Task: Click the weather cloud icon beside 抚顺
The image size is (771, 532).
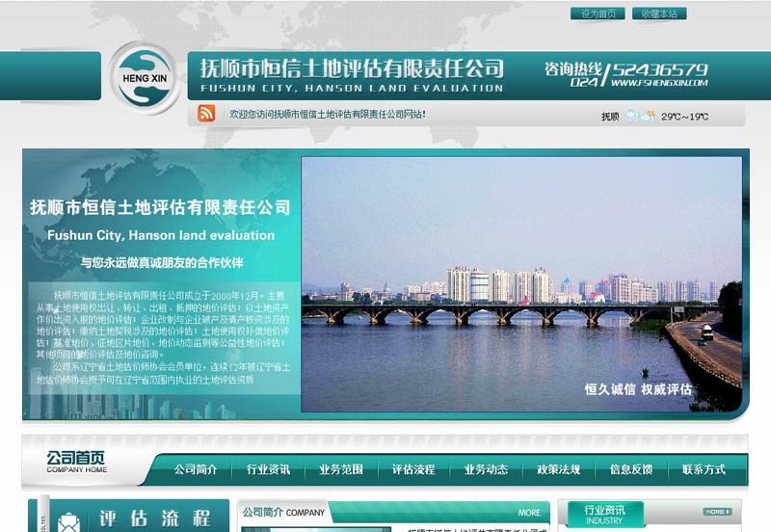Action: tap(640, 116)
